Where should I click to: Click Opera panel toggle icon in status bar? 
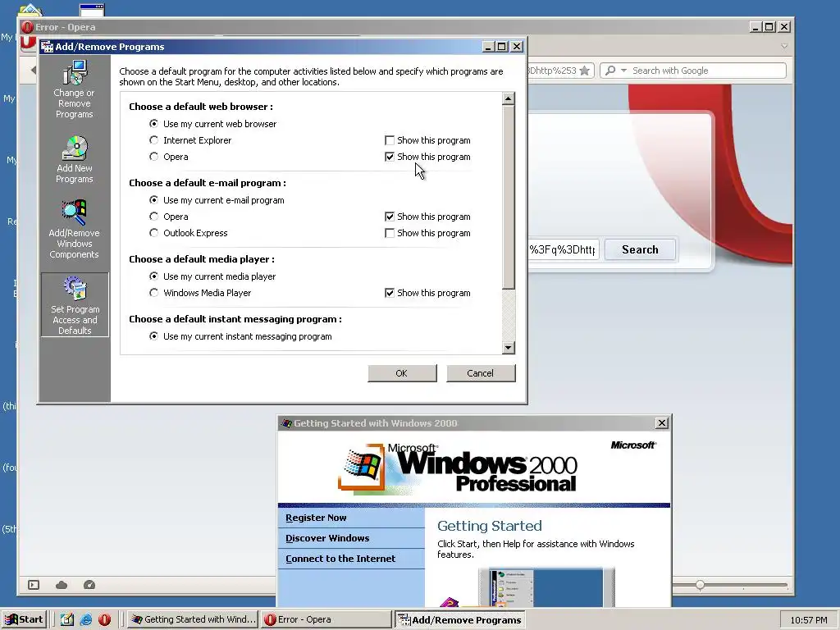tap(34, 585)
